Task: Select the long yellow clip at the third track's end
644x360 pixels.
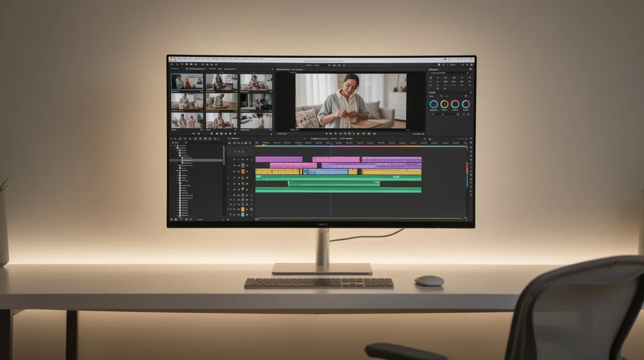Action: [391, 171]
